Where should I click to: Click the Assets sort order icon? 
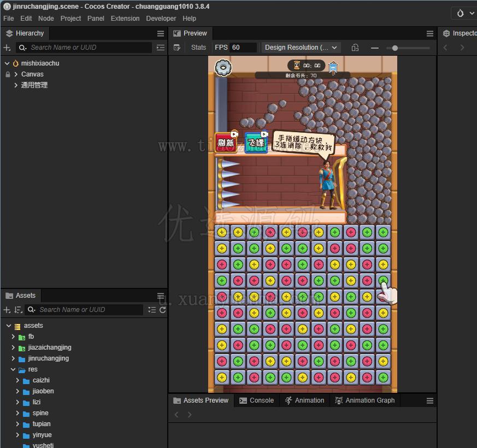[x=18, y=310]
